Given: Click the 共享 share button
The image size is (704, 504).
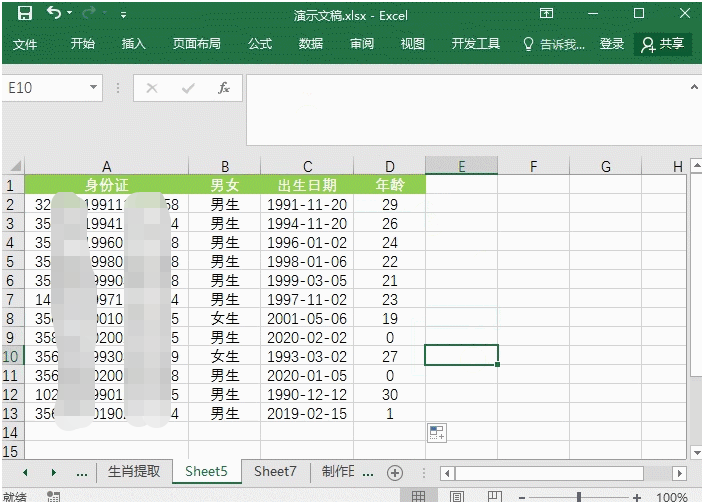Looking at the screenshot, I should tap(663, 44).
